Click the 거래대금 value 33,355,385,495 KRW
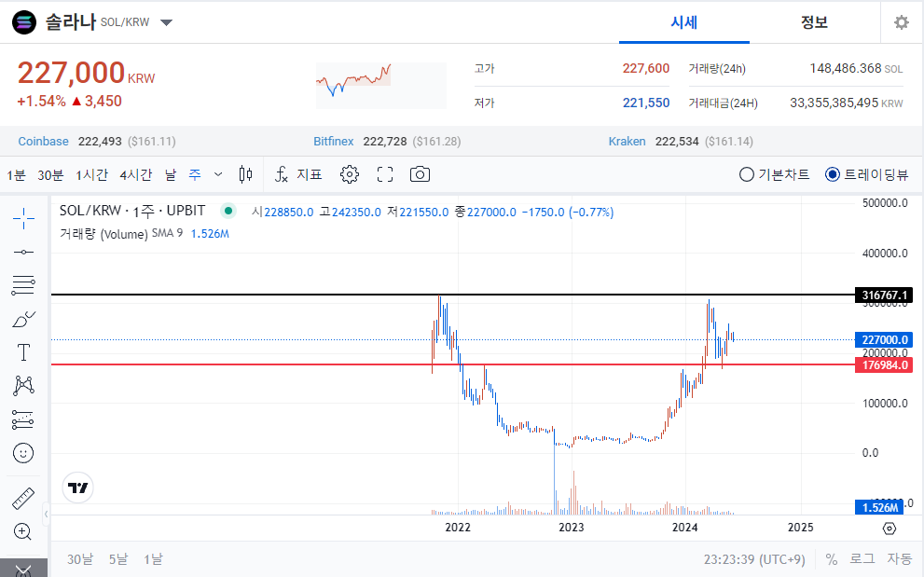924x577 pixels. pyautogui.click(x=847, y=103)
